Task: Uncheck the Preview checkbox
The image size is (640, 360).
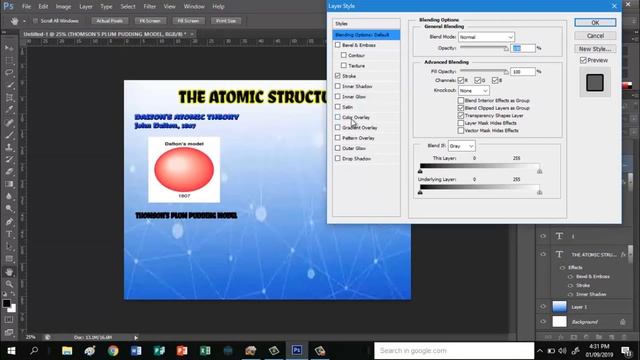Action: pos(583,60)
